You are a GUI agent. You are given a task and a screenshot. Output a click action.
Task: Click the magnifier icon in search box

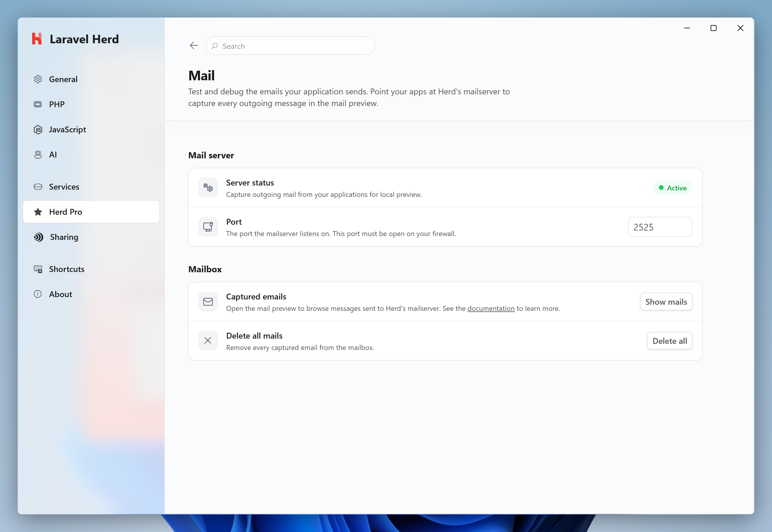215,46
